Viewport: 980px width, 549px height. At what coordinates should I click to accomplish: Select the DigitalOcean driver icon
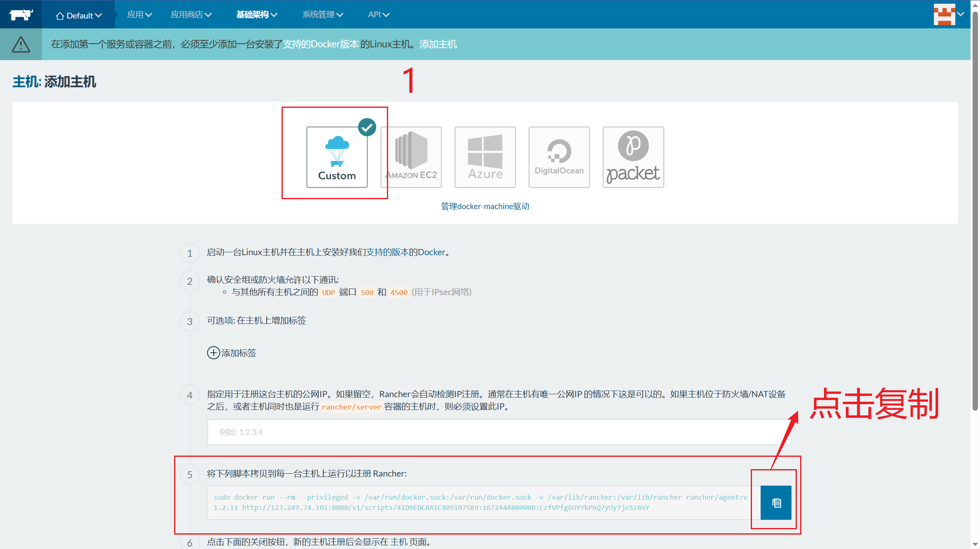pyautogui.click(x=559, y=157)
